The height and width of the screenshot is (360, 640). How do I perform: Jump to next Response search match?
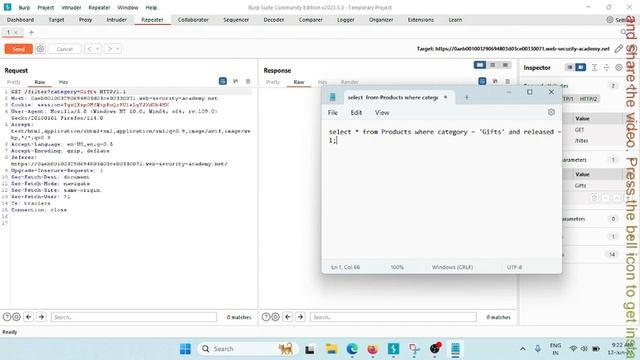point(300,317)
